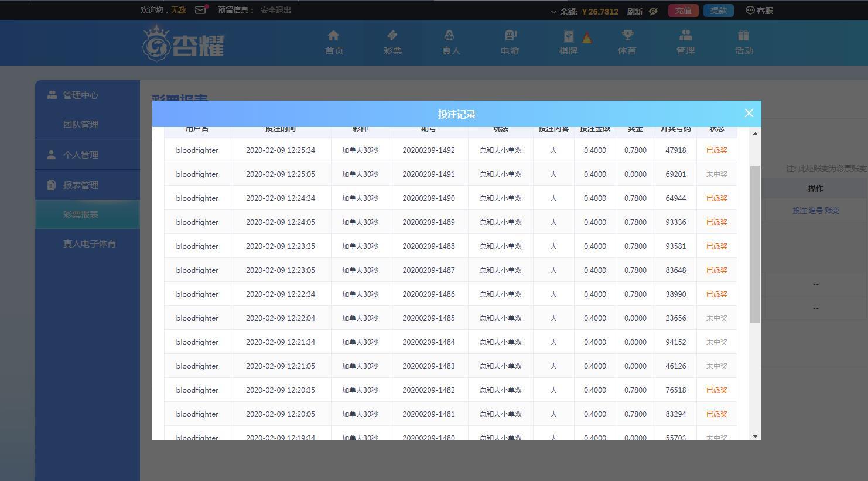This screenshot has height=481, width=868.
Task: Open 活动 promotions gift icon
Action: [x=743, y=36]
